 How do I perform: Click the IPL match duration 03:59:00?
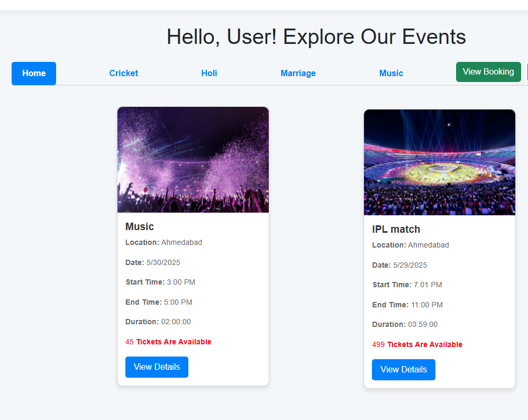point(423,325)
